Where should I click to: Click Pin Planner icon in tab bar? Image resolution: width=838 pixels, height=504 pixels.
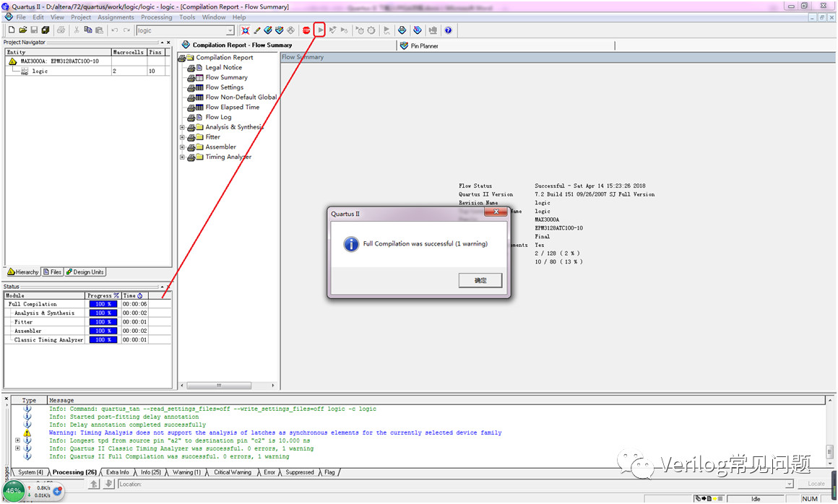tap(404, 46)
